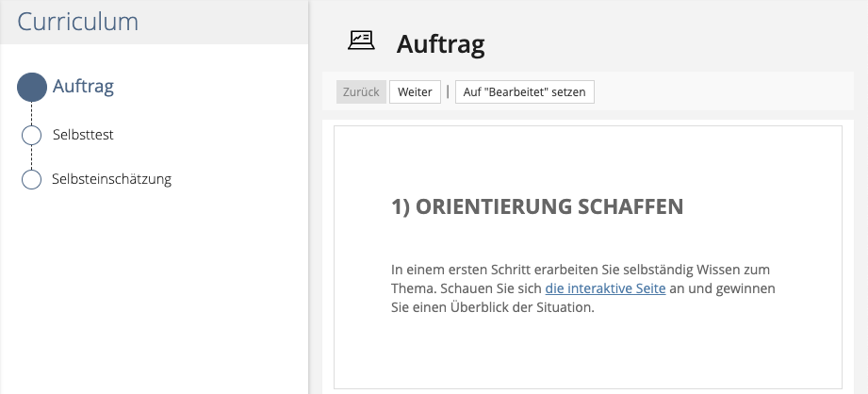
Task: Click the Curriculum sidebar heading
Action: click(x=78, y=22)
